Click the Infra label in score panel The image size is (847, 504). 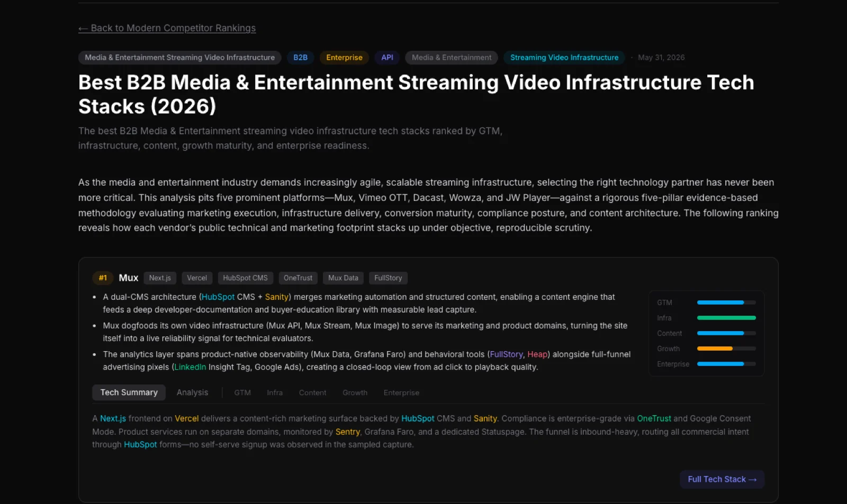(x=664, y=318)
